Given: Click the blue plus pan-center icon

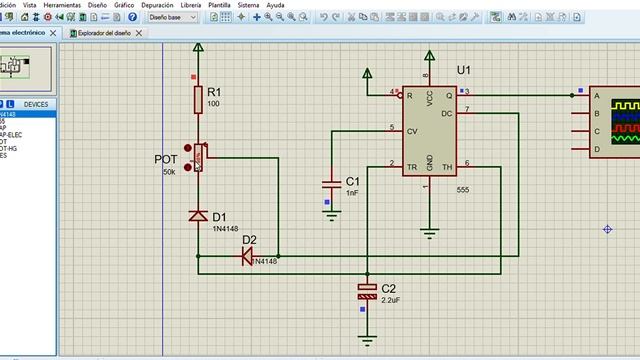Looking at the screenshot, I should coord(257,17).
